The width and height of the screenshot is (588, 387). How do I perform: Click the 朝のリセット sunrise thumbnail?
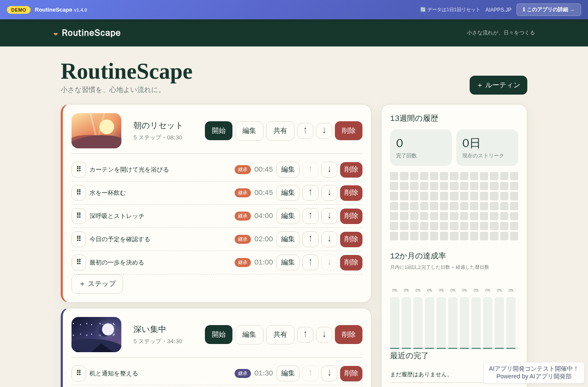(x=96, y=131)
